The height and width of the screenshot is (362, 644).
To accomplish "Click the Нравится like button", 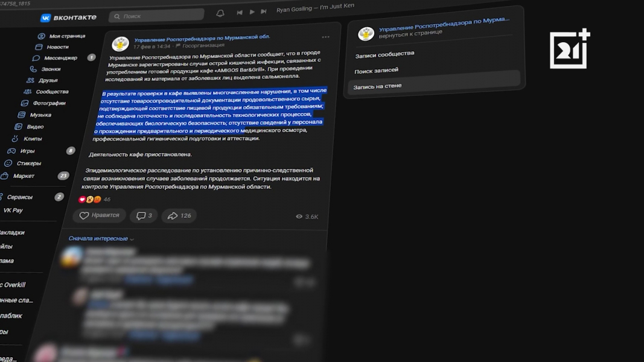I will tap(99, 215).
